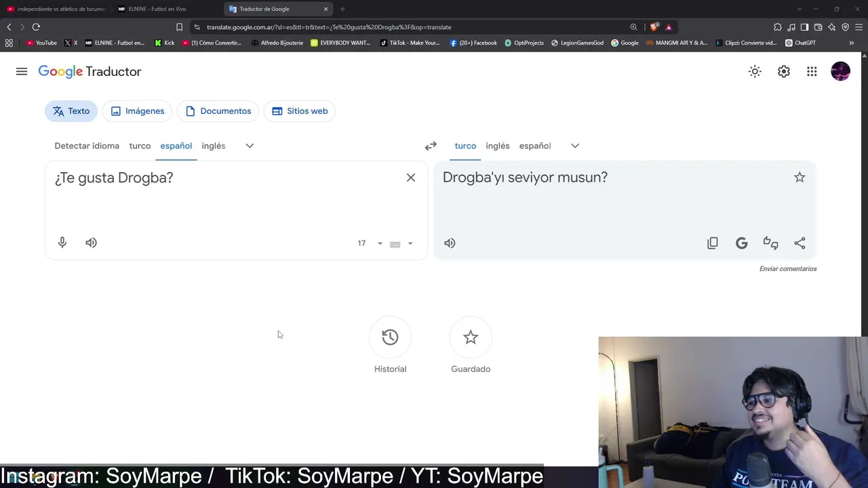Switch to the 'independiente vs atletico' browser tab

[56, 9]
